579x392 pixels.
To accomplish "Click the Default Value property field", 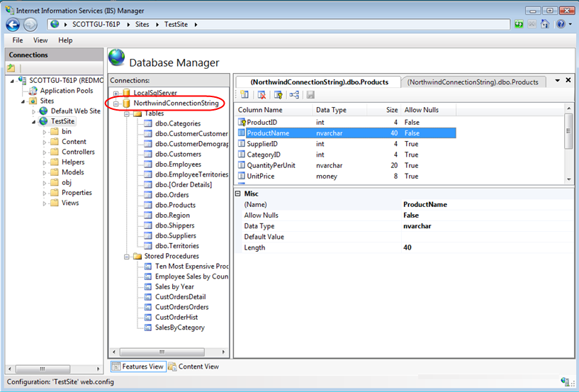I will point(488,237).
